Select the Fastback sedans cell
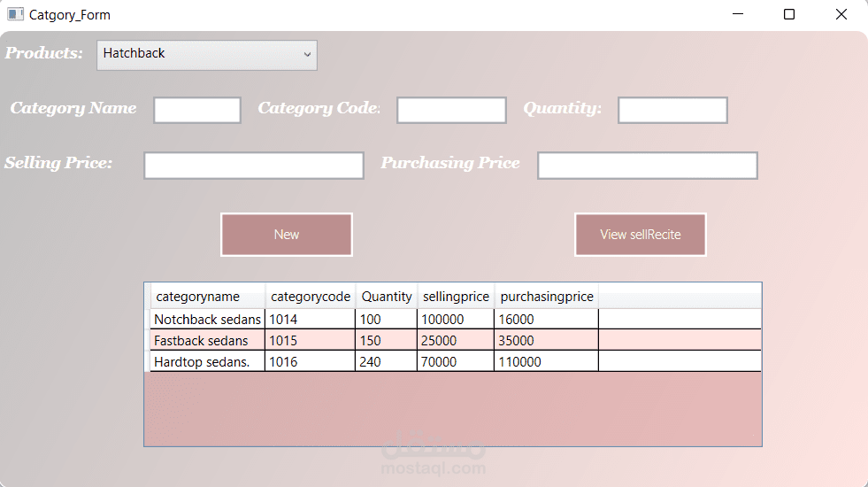 coord(208,340)
